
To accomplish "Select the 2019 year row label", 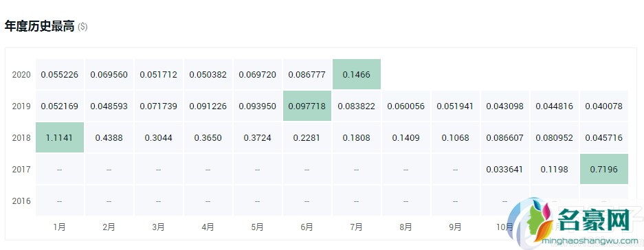I will point(21,106).
